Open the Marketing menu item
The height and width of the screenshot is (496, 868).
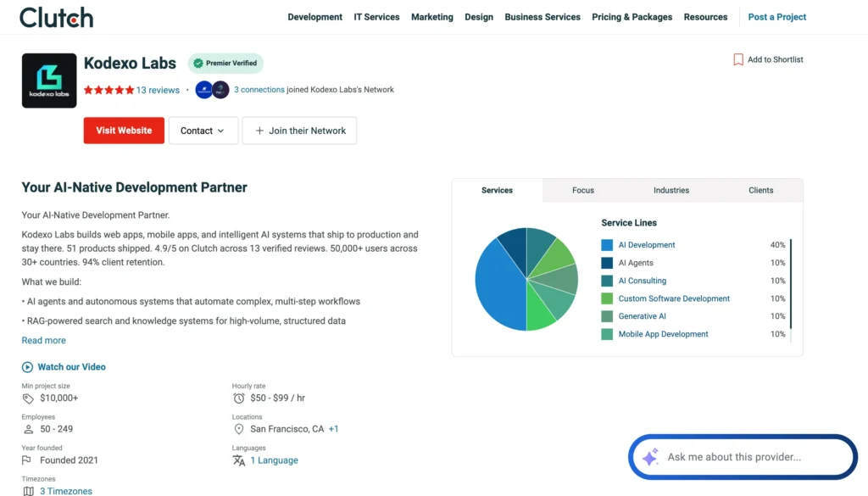pyautogui.click(x=432, y=17)
